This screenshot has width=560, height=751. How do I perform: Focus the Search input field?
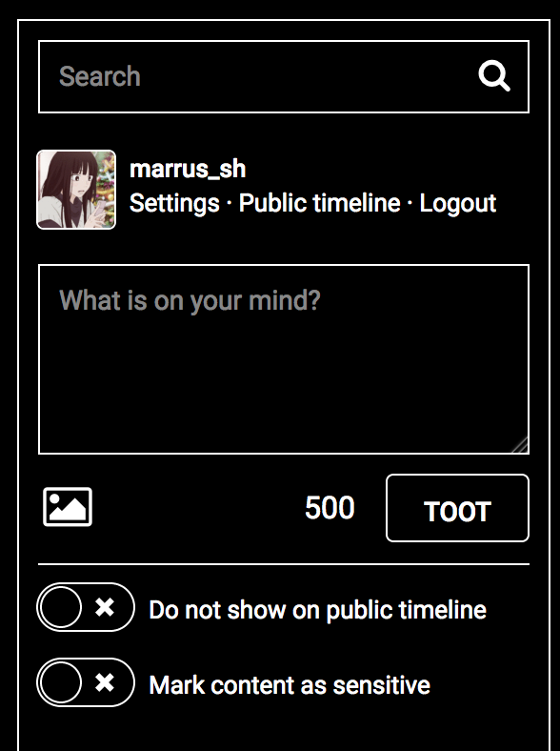pos(284,76)
